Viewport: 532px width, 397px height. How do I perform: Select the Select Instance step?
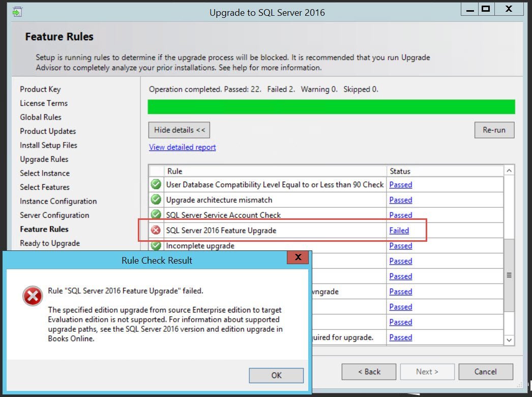coord(45,173)
